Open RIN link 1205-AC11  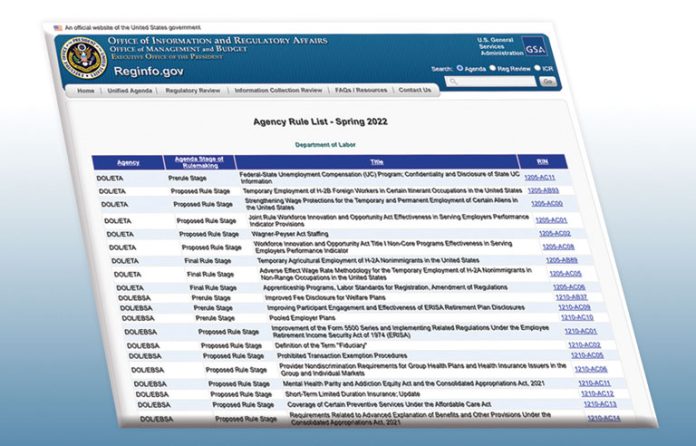(539, 178)
